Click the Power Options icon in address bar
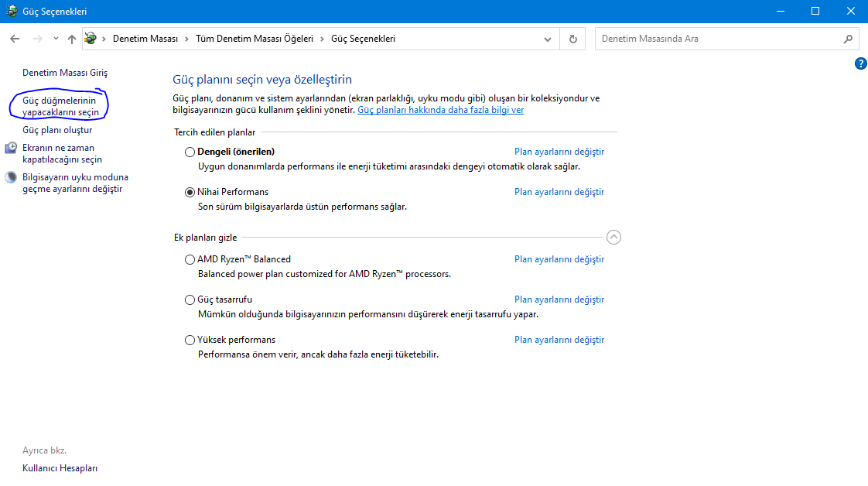868x486 pixels. click(91, 39)
